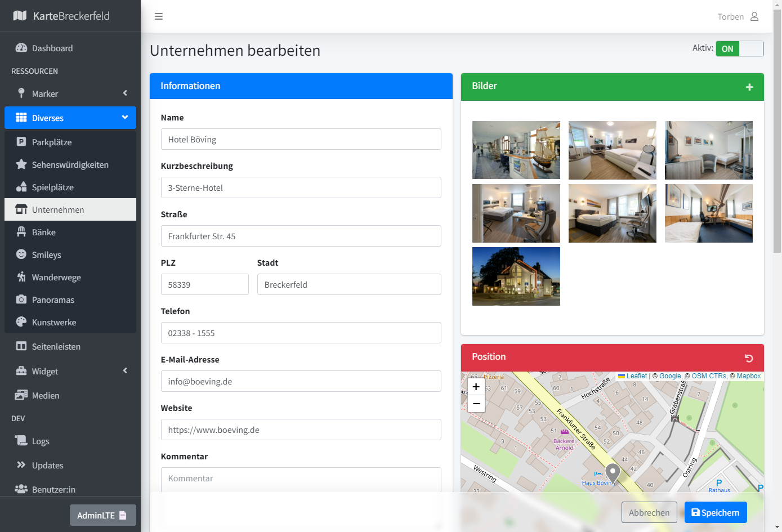
Task: Reset the position with the undo icon
Action: [749, 358]
